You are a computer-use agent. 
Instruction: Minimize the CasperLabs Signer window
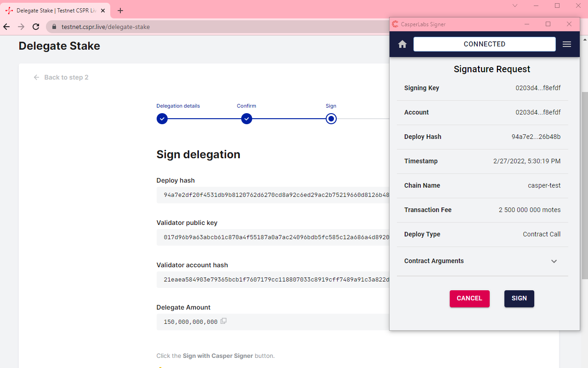click(x=527, y=24)
